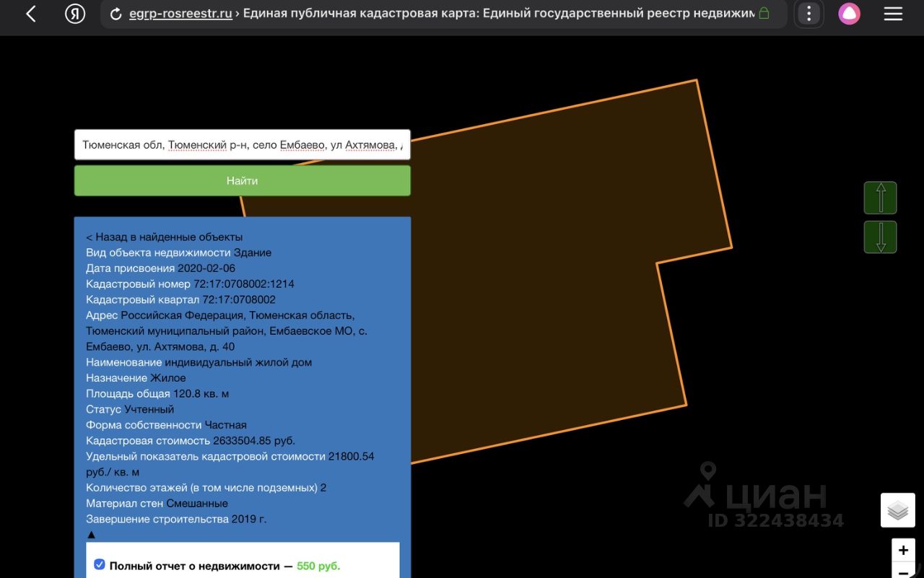Reload the page with the refresh icon

115,14
